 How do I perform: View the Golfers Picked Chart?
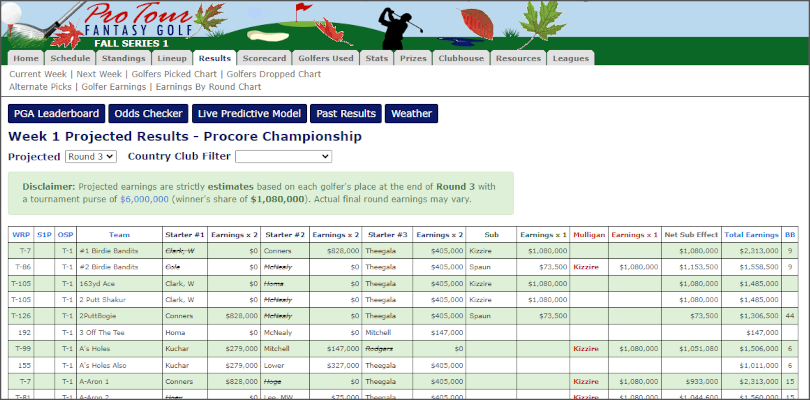(174, 74)
